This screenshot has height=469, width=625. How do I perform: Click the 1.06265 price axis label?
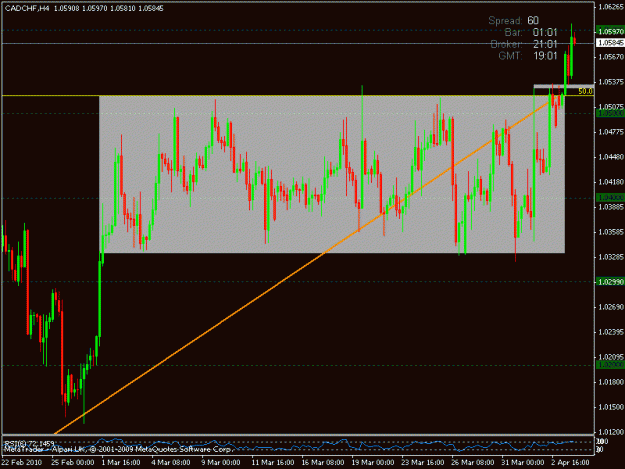pyautogui.click(x=611, y=6)
